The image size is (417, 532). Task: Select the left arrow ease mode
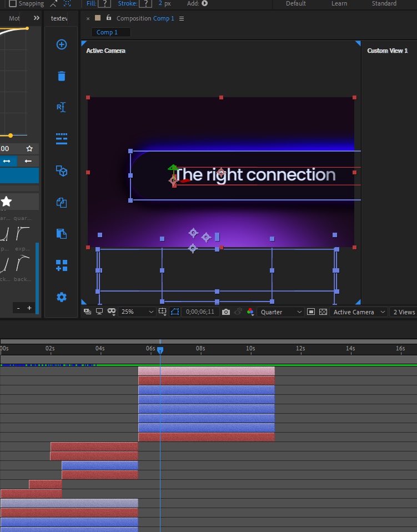tap(28, 161)
